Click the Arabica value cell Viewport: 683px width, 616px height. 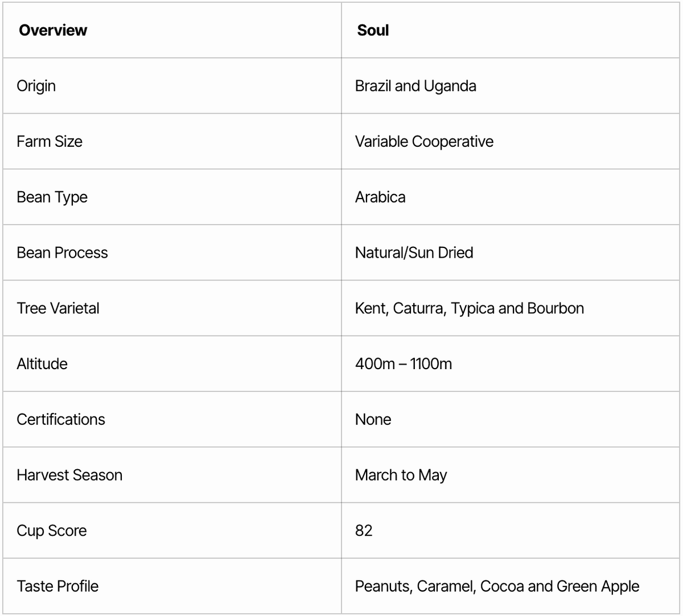[380, 197]
